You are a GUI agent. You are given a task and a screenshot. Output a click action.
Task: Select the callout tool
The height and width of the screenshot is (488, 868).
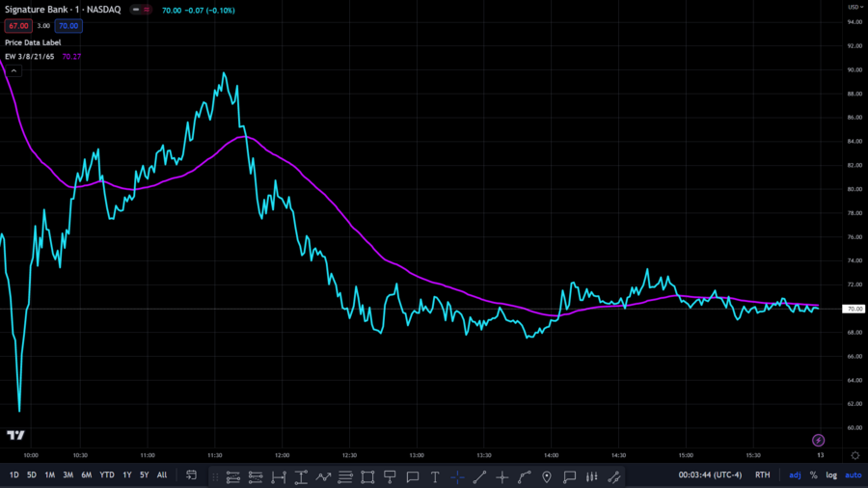tap(569, 477)
